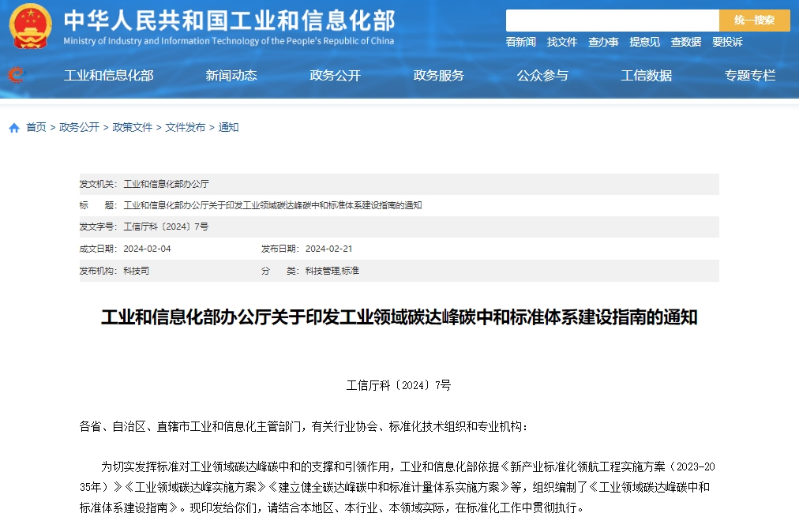Click the national emblem icon
This screenshot has height=532, width=799.
pyautogui.click(x=29, y=25)
